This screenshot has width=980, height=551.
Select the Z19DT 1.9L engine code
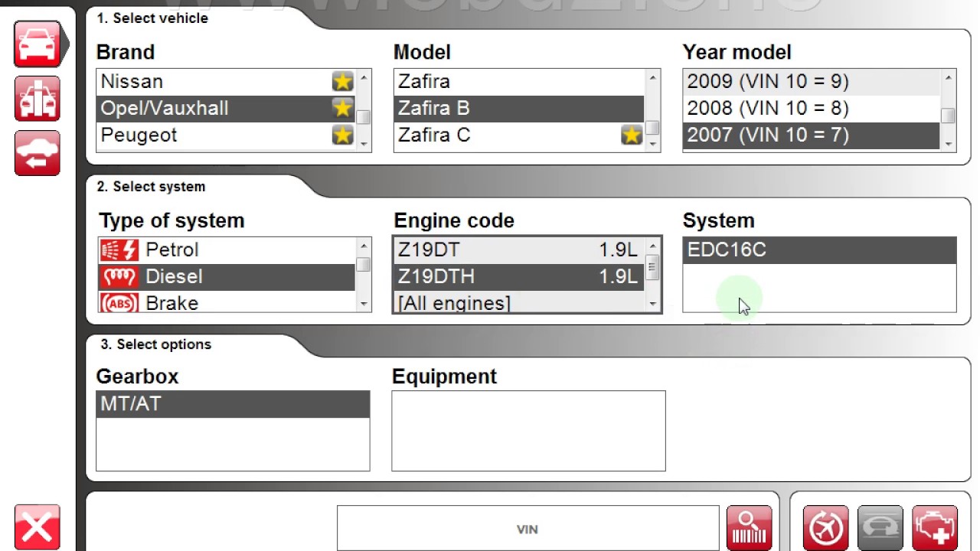pyautogui.click(x=518, y=249)
